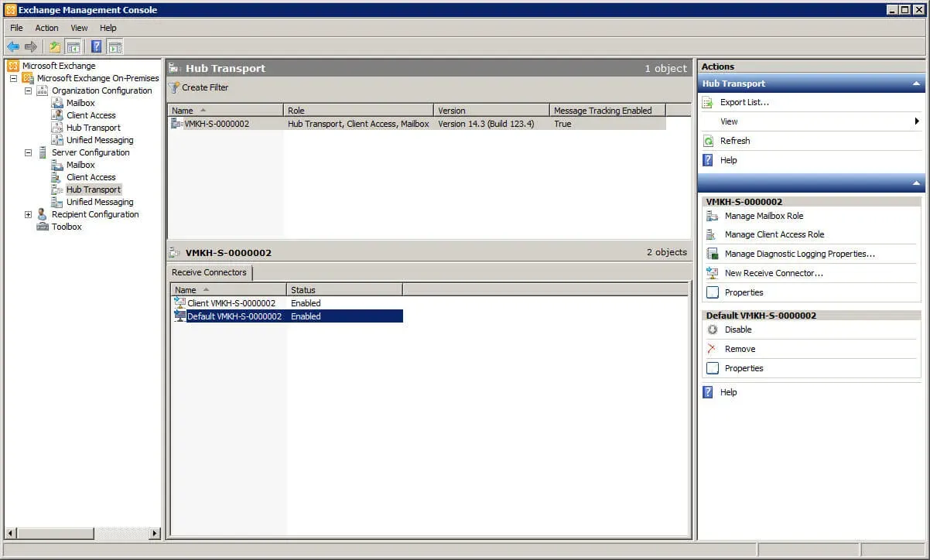Click Create Filter
The image size is (930, 560).
[205, 87]
